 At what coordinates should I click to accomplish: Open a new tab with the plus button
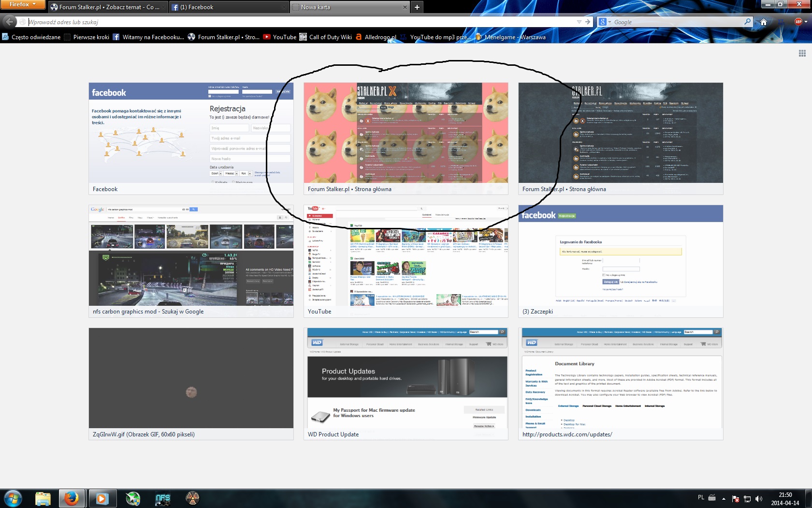click(417, 7)
